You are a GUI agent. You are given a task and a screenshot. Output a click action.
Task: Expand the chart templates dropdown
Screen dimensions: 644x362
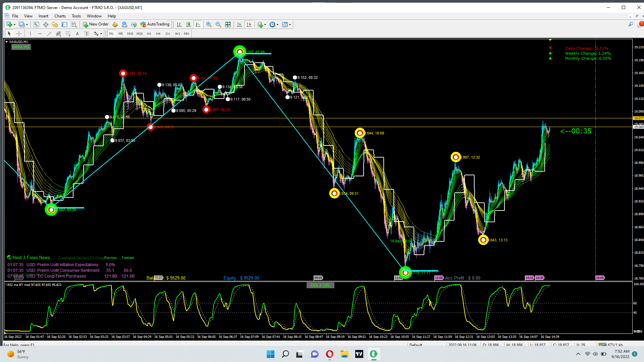(290, 24)
